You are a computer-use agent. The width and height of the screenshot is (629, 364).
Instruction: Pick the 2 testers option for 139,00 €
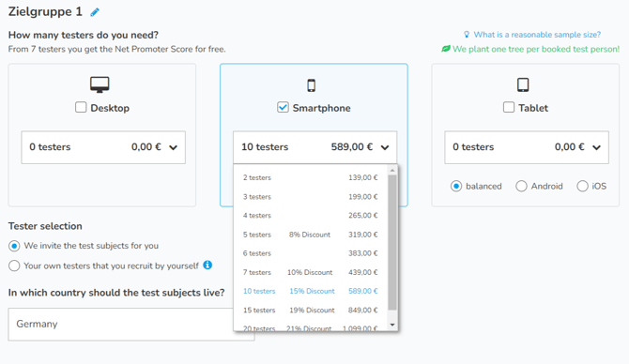pyautogui.click(x=311, y=177)
